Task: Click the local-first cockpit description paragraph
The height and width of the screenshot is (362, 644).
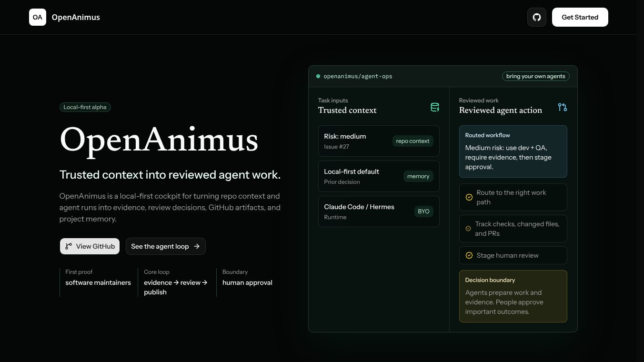Action: pos(170,208)
